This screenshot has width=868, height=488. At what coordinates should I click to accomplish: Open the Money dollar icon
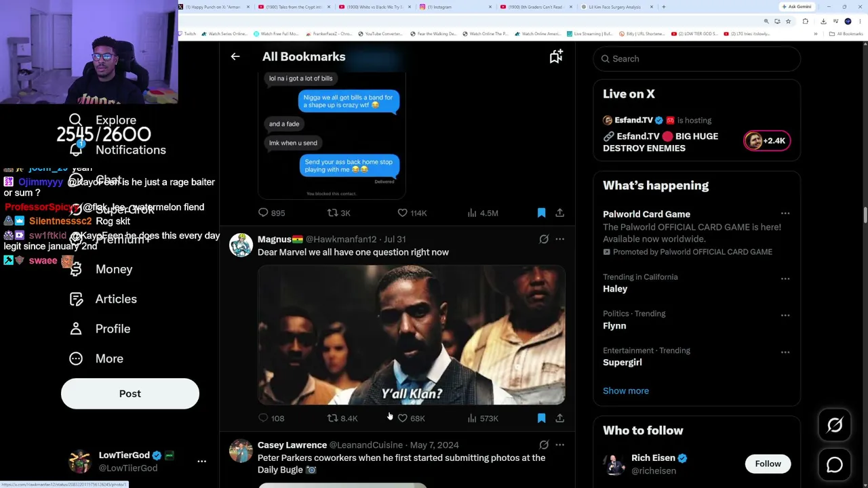coord(76,269)
